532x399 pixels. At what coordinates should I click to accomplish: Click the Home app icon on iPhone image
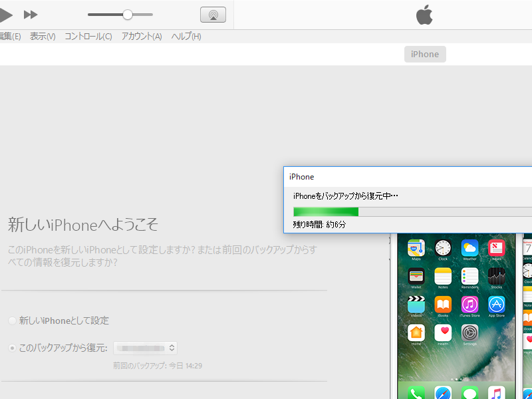(416, 333)
